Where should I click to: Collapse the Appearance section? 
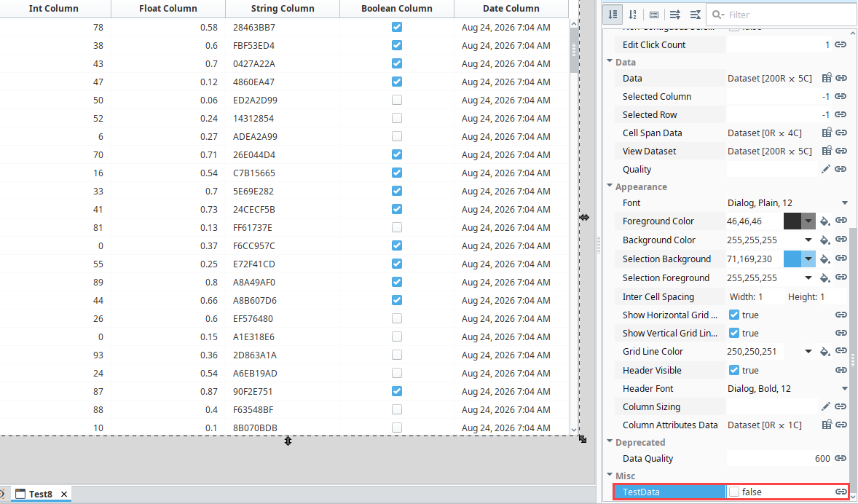tap(610, 186)
